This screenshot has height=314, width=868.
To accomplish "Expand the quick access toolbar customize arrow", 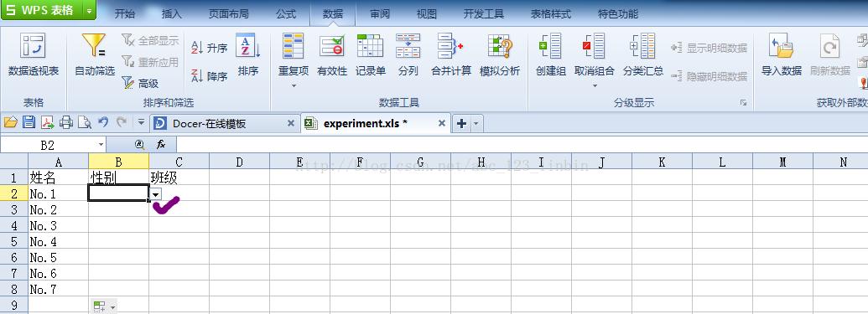I will tap(141, 122).
